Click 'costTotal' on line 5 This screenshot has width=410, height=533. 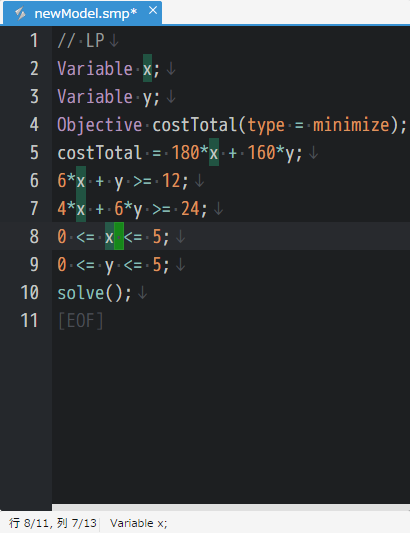(x=99, y=153)
